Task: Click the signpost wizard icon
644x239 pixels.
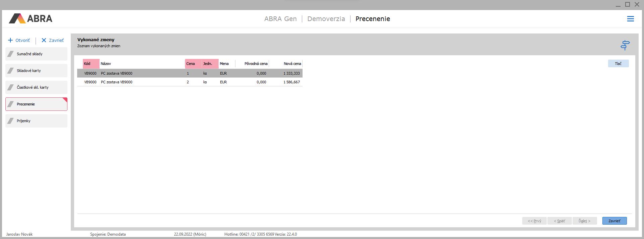Action: click(625, 45)
